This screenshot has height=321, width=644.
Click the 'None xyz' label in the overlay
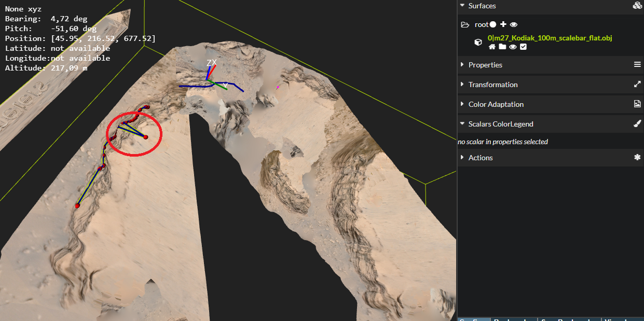click(23, 9)
